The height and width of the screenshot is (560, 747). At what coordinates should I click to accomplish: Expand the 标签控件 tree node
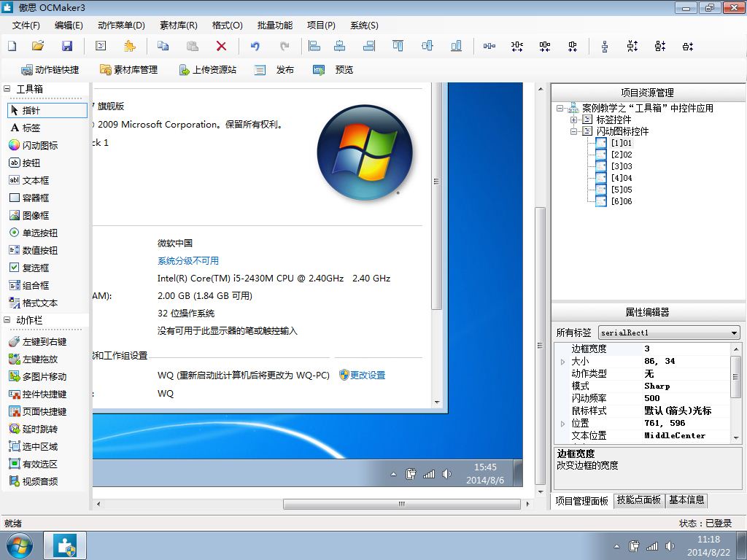(574, 120)
